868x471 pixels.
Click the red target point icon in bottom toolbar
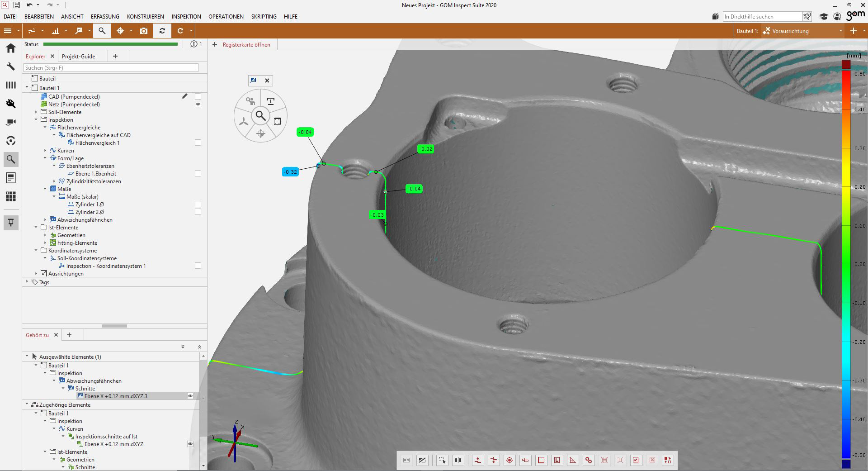point(509,460)
